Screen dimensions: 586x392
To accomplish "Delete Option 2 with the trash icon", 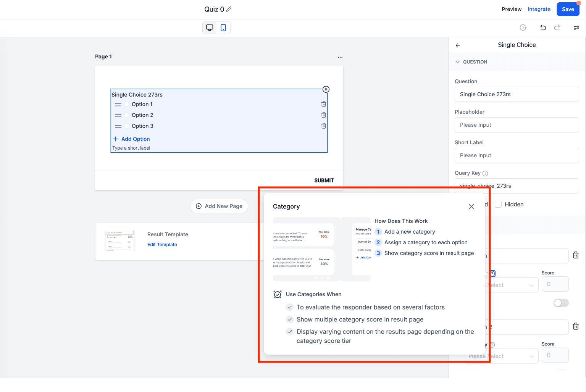I will coord(324,115).
